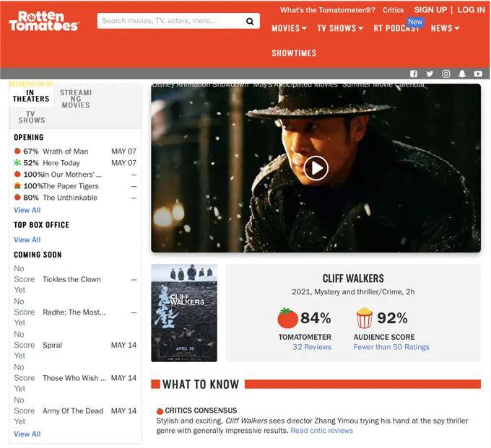Open the Snapchat social icon
The height and width of the screenshot is (448, 491).
tap(462, 74)
